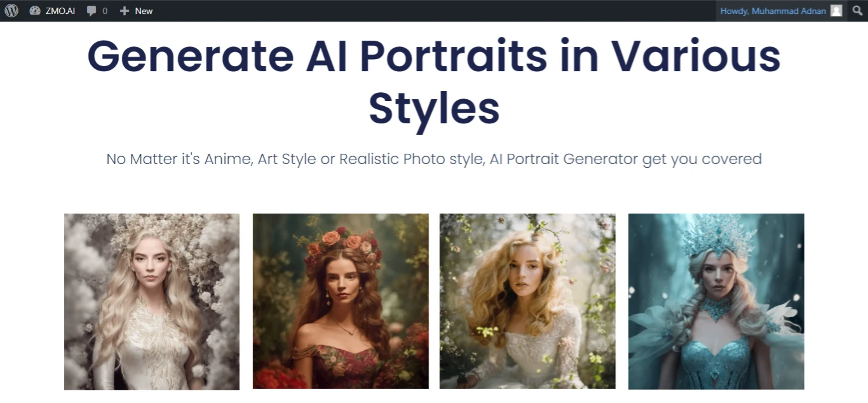868x403 pixels.
Task: Open the white floral blonde portrait thumbnail
Action: click(152, 301)
